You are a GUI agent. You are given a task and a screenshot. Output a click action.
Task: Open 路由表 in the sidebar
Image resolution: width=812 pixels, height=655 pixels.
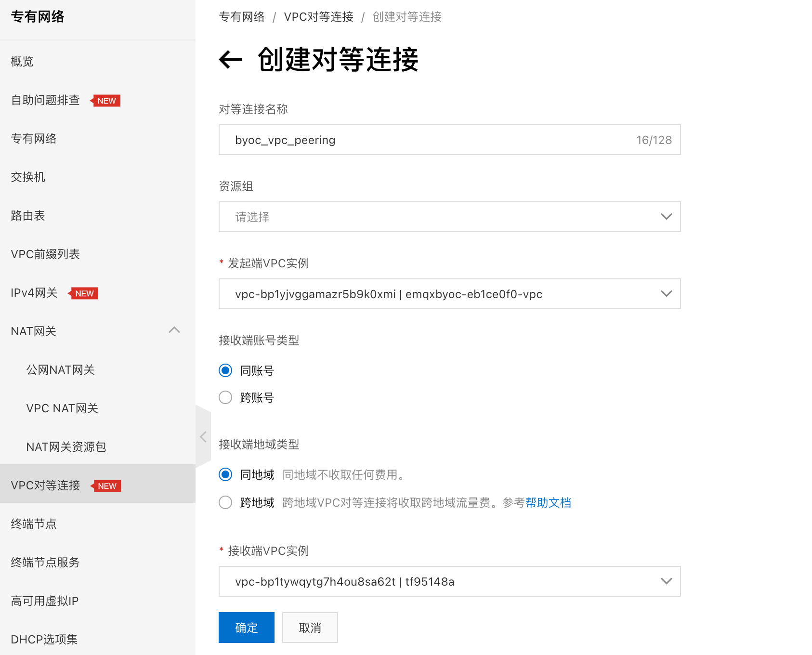(28, 216)
